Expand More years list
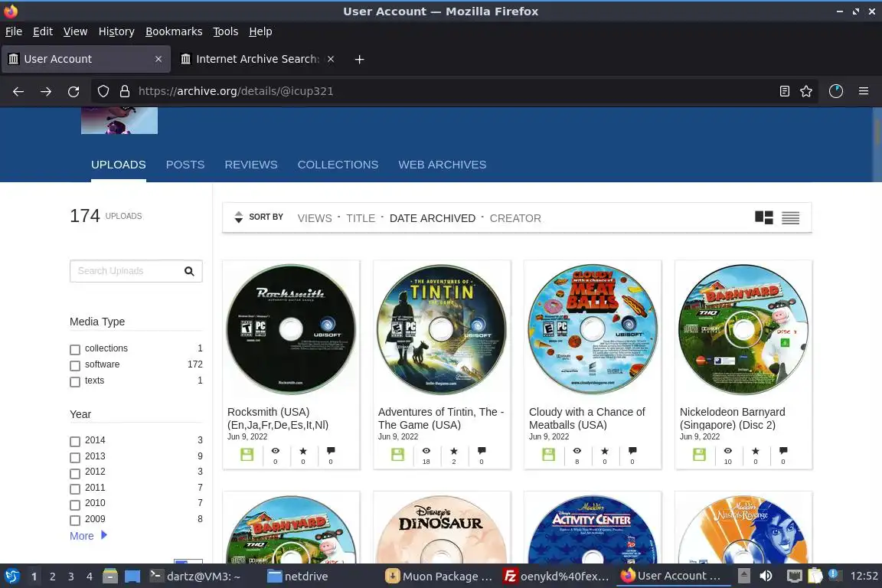Viewport: 882px width, 588px height. (x=88, y=536)
